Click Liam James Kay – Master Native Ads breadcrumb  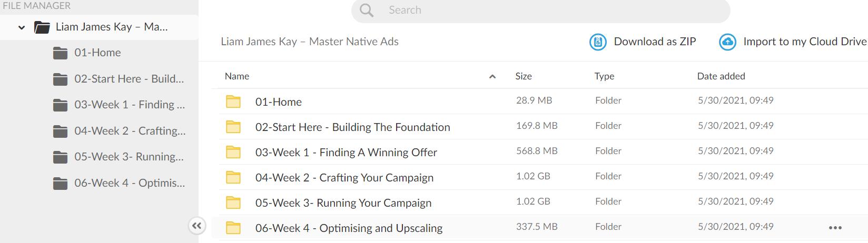tap(310, 42)
